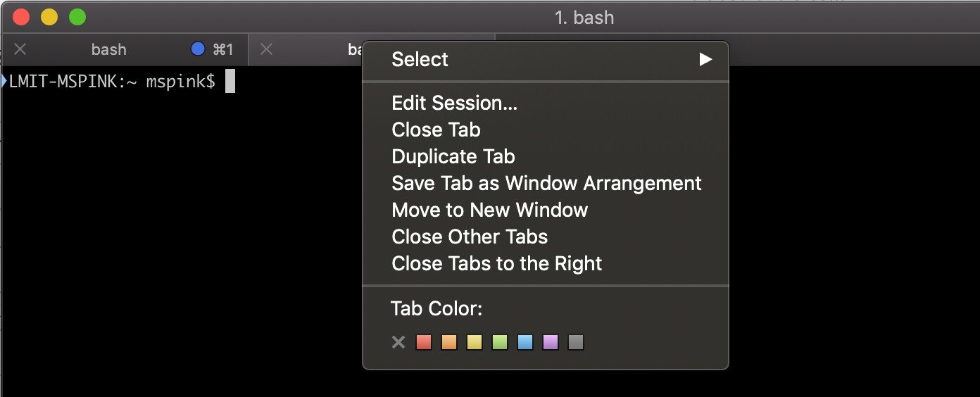Click Close Tabs to the Right
Viewport: 980px width, 397px height.
pyautogui.click(x=497, y=264)
